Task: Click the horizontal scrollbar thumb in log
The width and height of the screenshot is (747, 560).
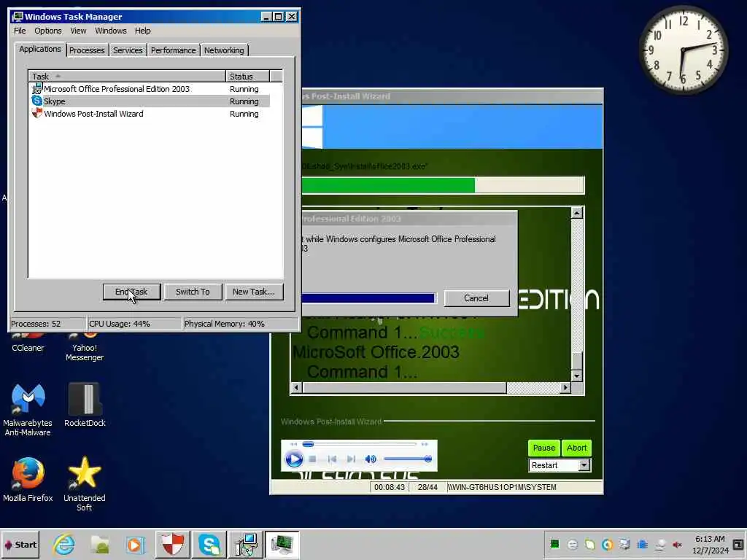Action: [404, 388]
